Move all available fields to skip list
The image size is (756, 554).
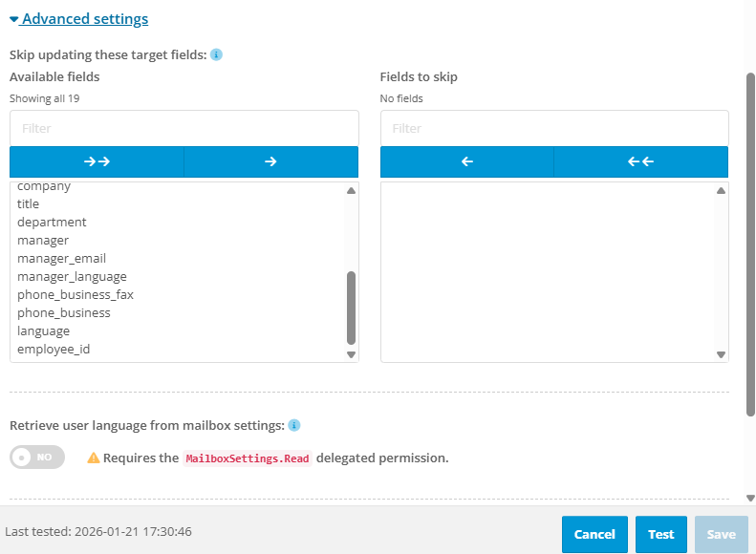pyautogui.click(x=97, y=161)
